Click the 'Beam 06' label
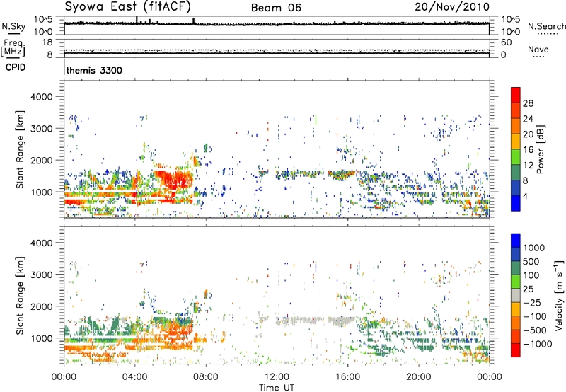This screenshot has width=566, height=392. [x=276, y=8]
